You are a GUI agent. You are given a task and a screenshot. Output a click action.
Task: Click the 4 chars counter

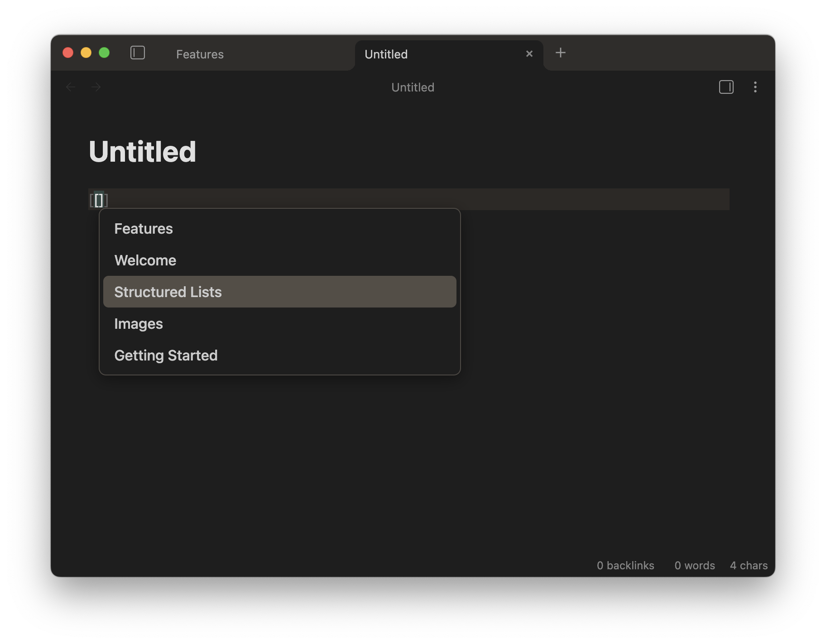749,566
